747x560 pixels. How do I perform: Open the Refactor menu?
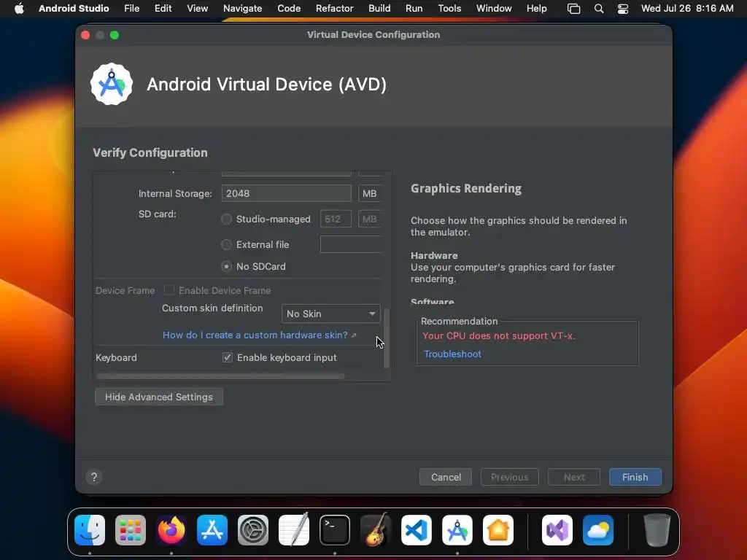pyautogui.click(x=334, y=8)
